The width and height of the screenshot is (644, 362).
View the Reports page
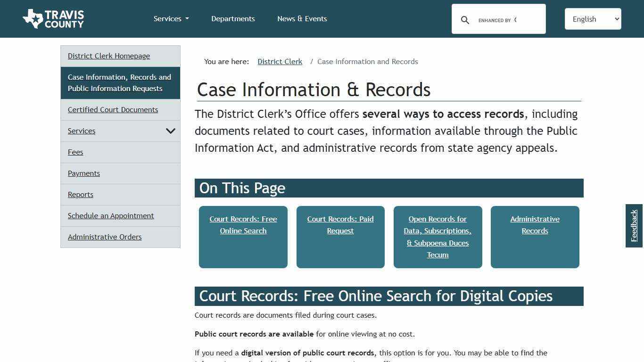(x=80, y=194)
